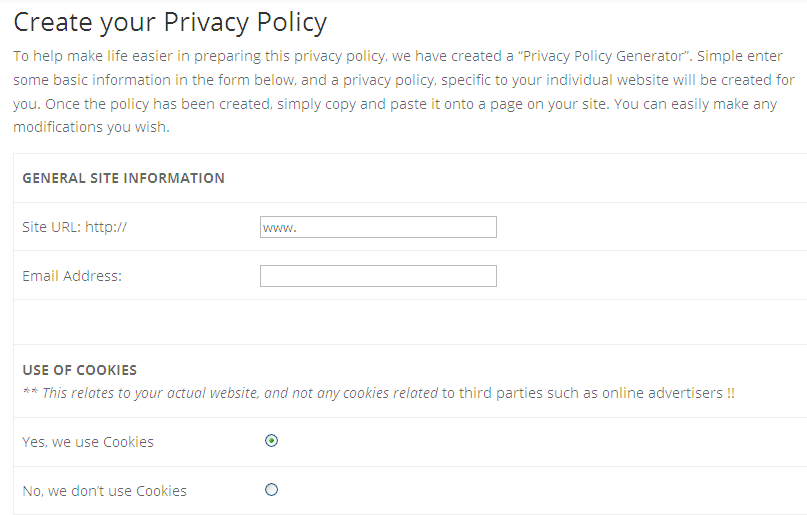807x515 pixels.
Task: Click the "USE OF COOKIES" section heading
Action: pos(79,370)
